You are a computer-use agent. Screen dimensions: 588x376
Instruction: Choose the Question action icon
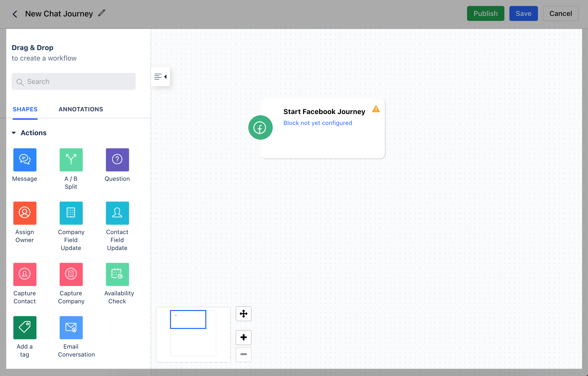tap(117, 160)
